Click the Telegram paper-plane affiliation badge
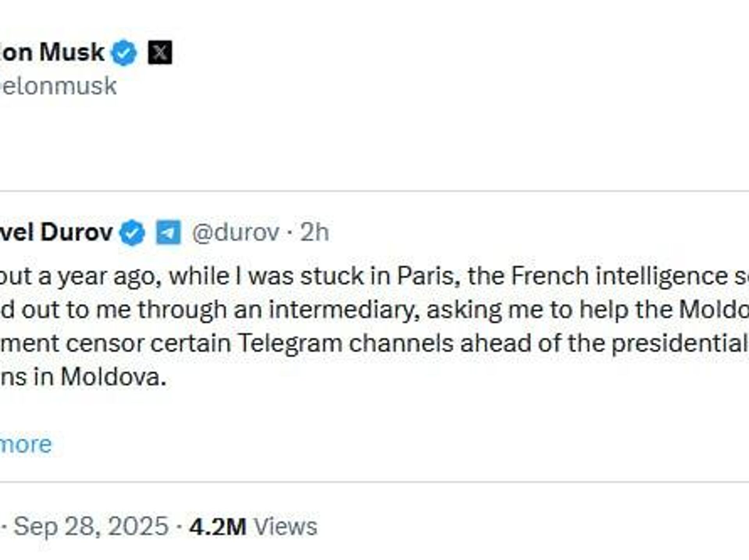Viewport: 749px width, 560px height. [169, 232]
